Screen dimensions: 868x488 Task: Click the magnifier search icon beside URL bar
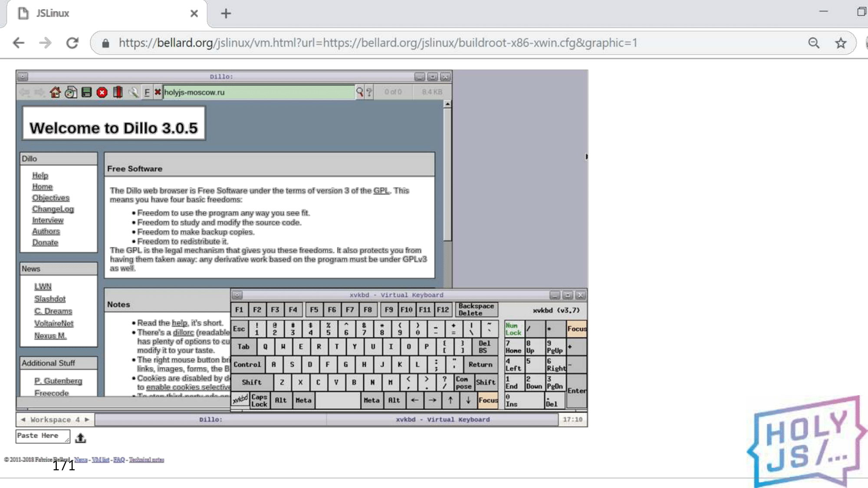coord(359,92)
